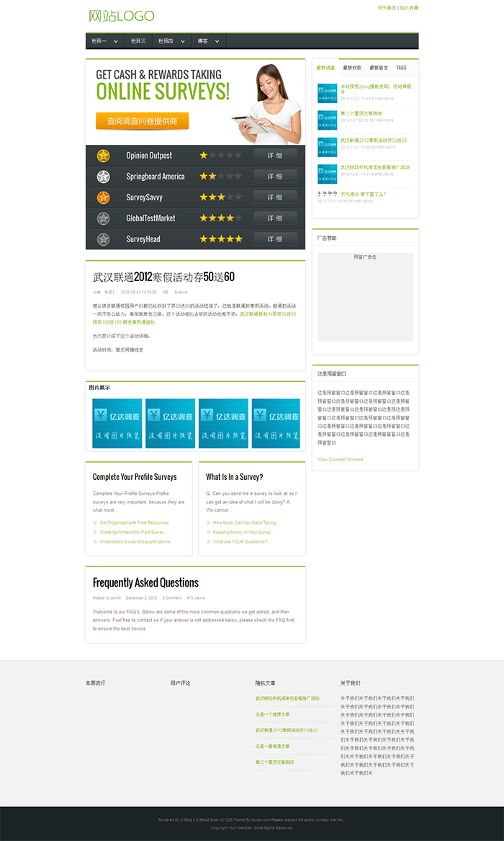Switch to the TAGS sidebar tab
Viewport: 504px width, 841px height.
pyautogui.click(x=401, y=68)
